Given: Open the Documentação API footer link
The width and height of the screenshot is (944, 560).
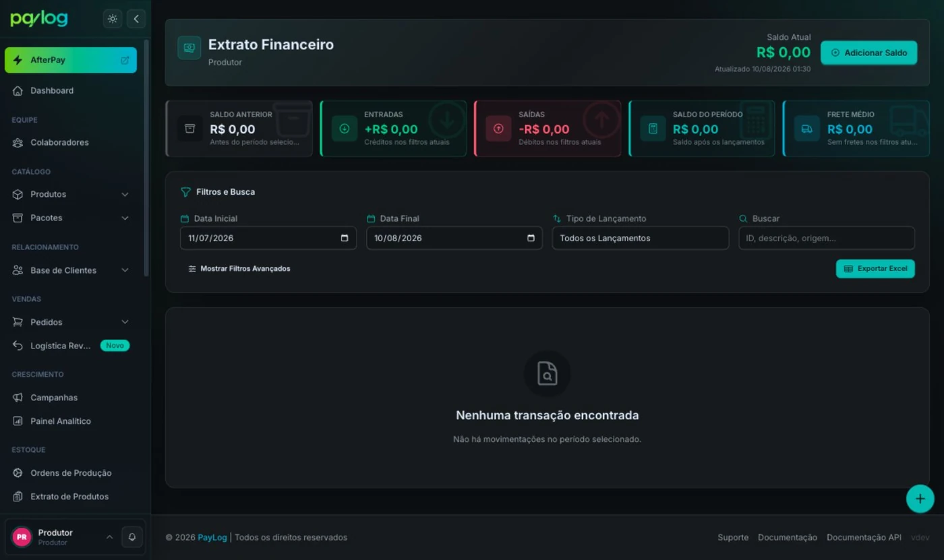Looking at the screenshot, I should coord(864,537).
